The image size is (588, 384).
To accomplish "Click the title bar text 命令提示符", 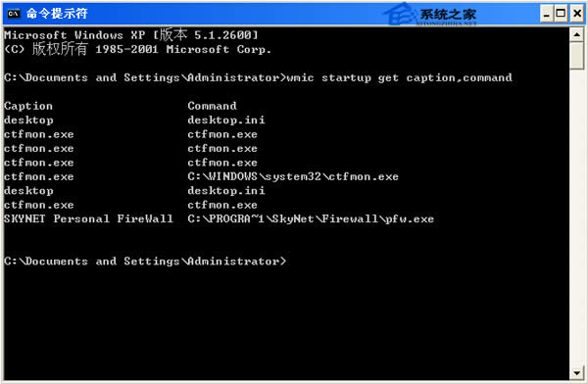I will tap(57, 14).
